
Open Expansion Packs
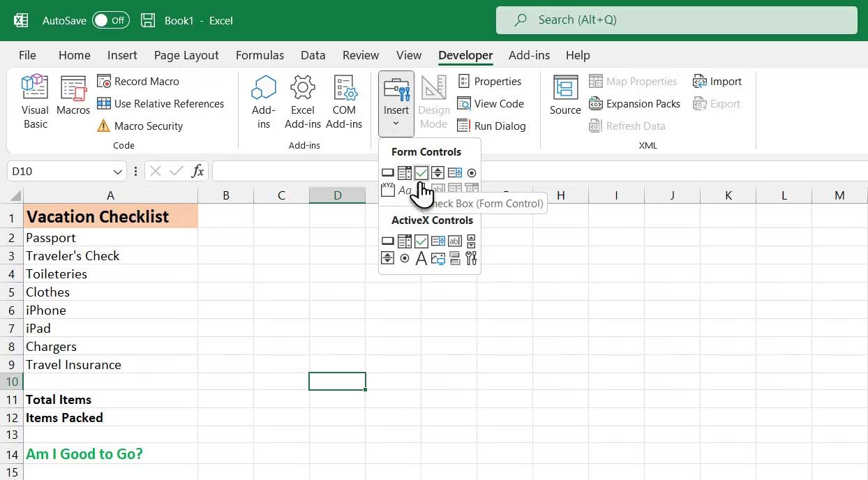point(634,103)
